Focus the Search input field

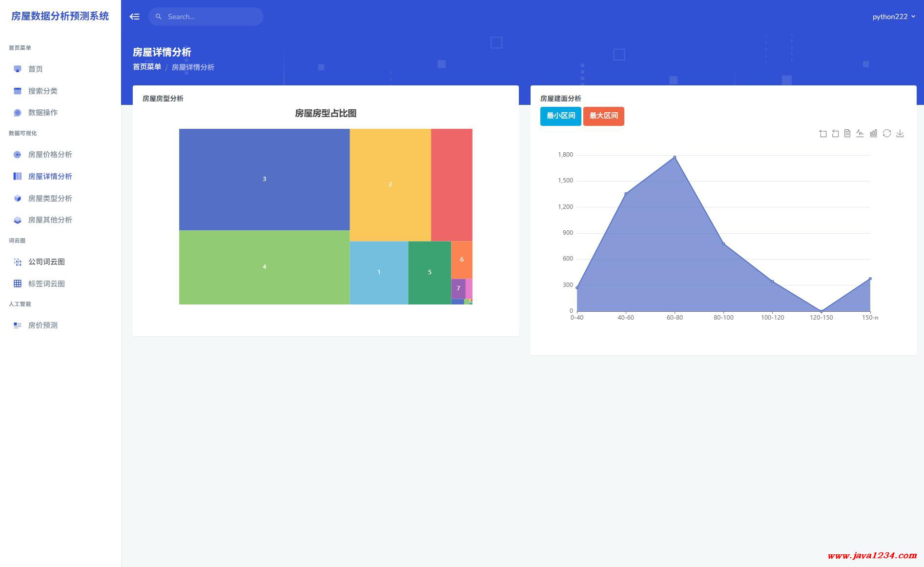[x=210, y=17]
